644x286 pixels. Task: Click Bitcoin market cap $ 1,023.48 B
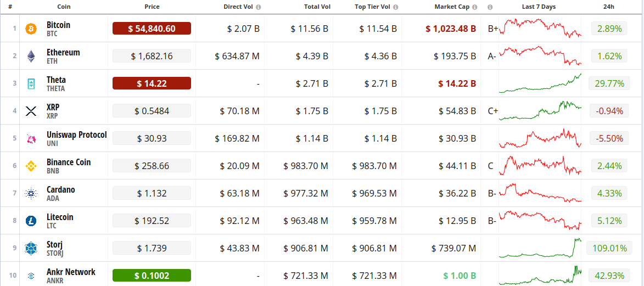(451, 29)
